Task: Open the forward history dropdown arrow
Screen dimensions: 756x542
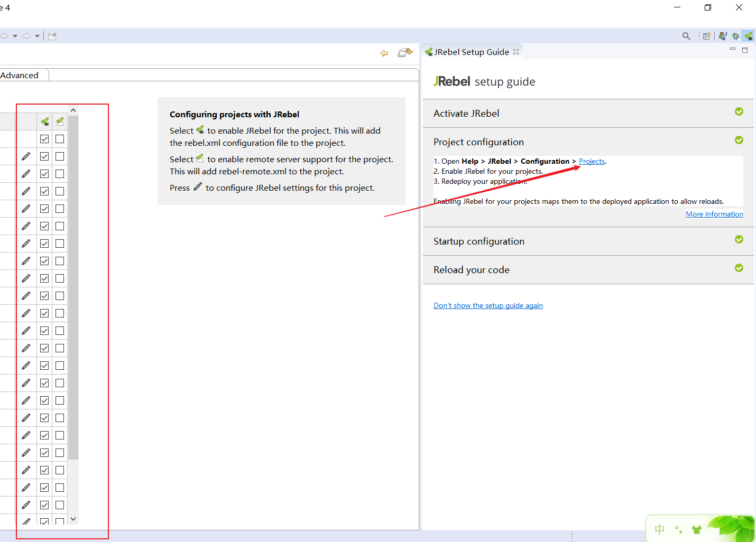Action: click(37, 36)
